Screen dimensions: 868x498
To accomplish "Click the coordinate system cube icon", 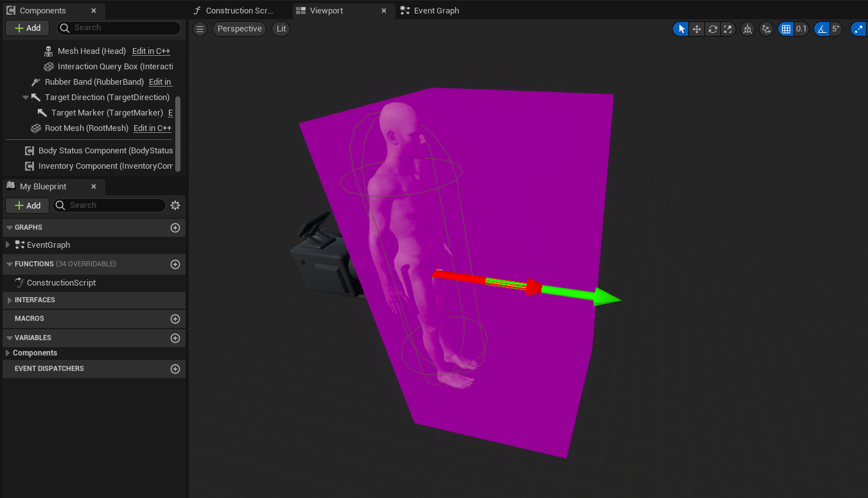I will [747, 29].
